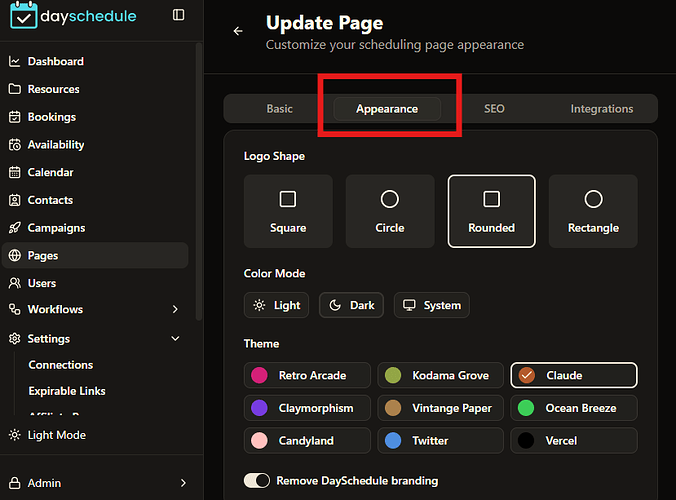Image resolution: width=676 pixels, height=500 pixels.
Task: Pick the Vercel theme
Action: point(574,441)
